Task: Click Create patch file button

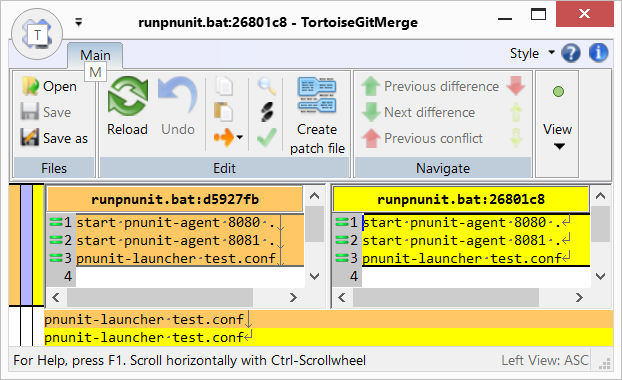Action: pyautogui.click(x=317, y=115)
